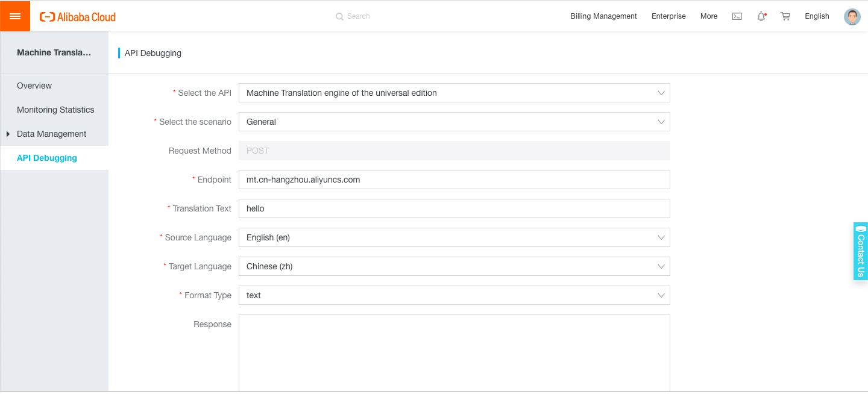Click the Format Type label
Viewport: 868px width, 394px height.
(x=208, y=295)
